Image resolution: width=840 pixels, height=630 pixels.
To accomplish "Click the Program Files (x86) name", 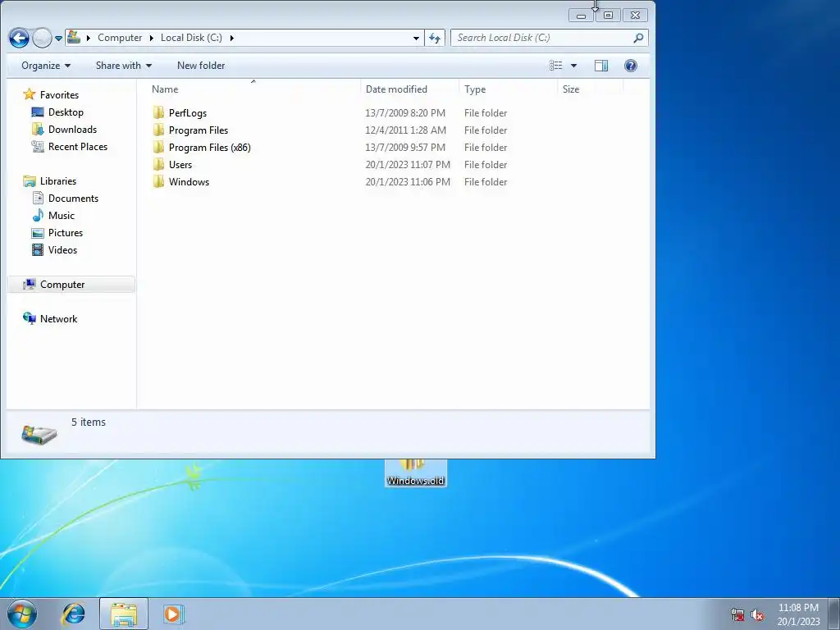I will pyautogui.click(x=209, y=148).
